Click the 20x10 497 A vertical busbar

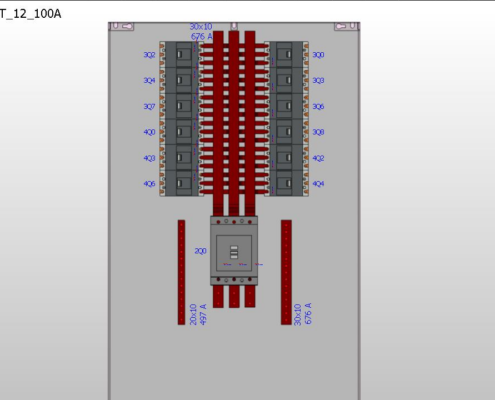(181, 272)
